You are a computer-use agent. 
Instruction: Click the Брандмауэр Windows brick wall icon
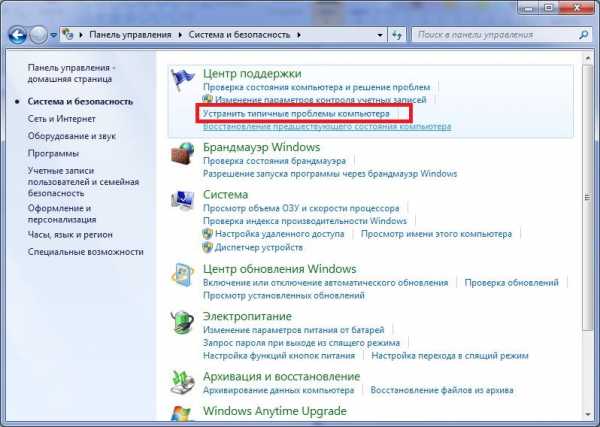[x=183, y=153]
